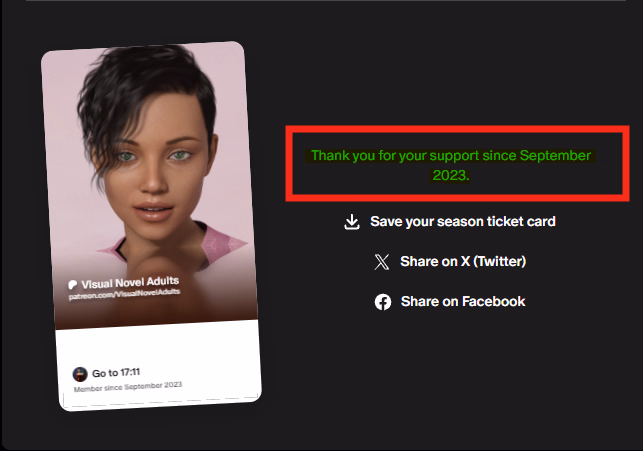Click the Patreon logo on the card

[x=73, y=285]
